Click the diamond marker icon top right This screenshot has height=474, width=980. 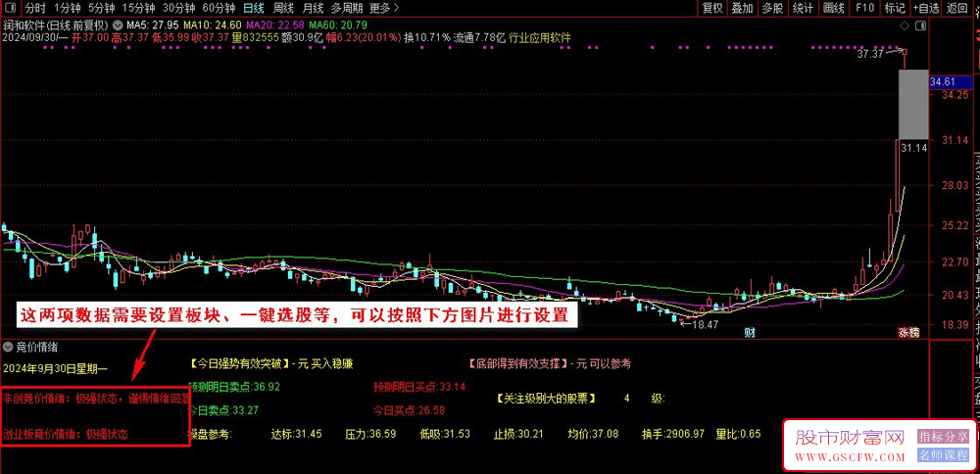click(x=905, y=25)
